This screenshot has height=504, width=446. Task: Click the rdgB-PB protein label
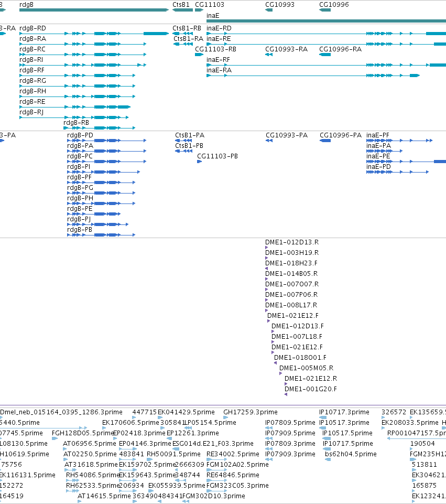coord(80,230)
